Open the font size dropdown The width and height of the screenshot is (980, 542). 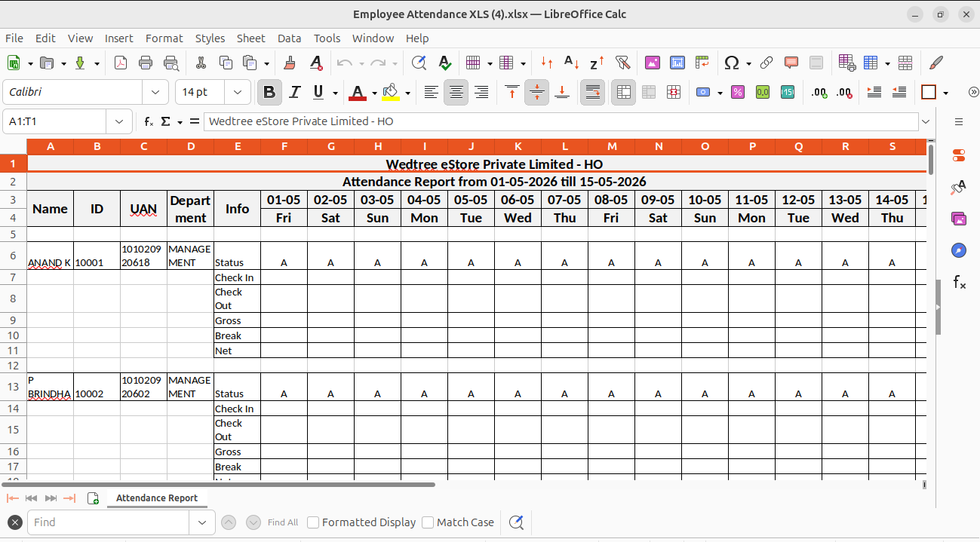(x=238, y=92)
